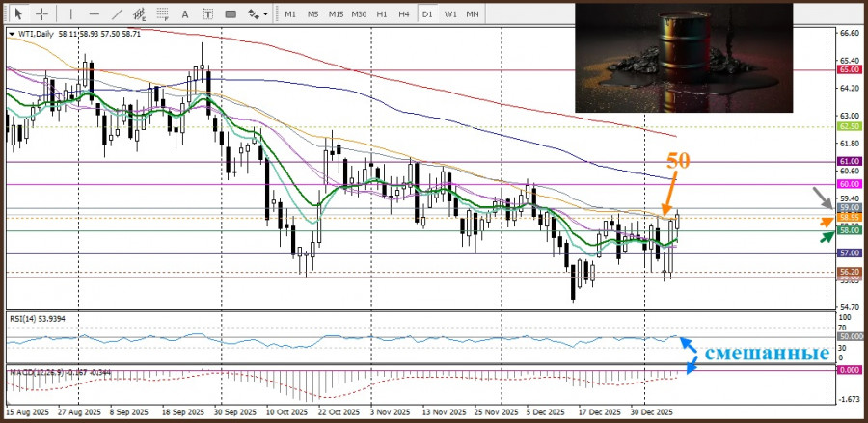Screen dimensions: 868x423
Task: Click the M1 timeframe button
Action: 290,14
